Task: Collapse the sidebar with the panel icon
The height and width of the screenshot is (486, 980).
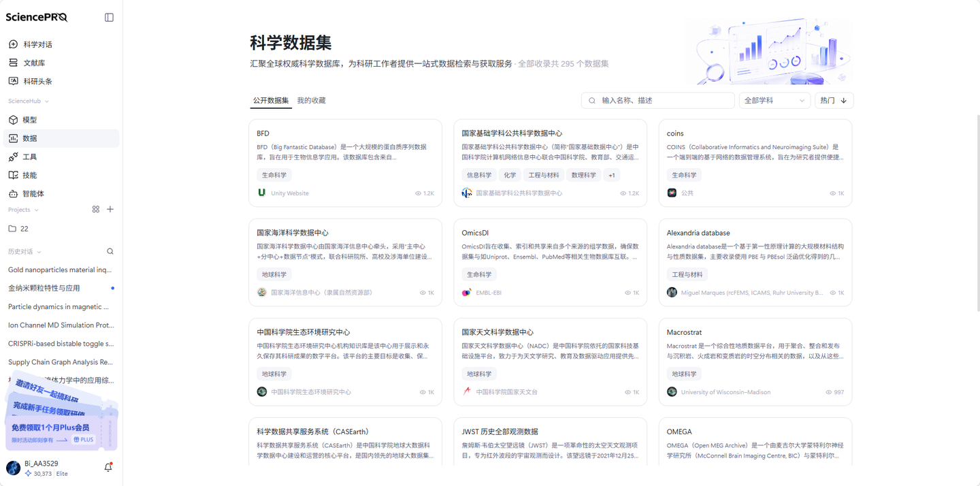Action: point(109,17)
